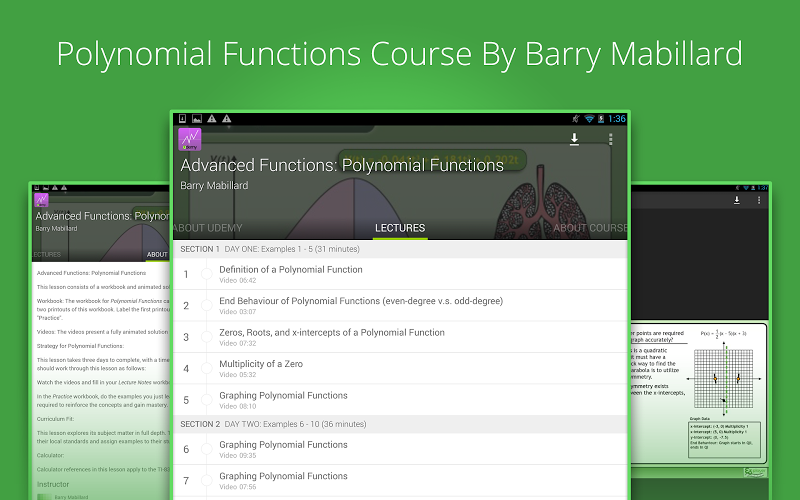Tap the muted sound icon in center status bar
Viewport: 800px width, 500px height.
pyautogui.click(x=576, y=119)
